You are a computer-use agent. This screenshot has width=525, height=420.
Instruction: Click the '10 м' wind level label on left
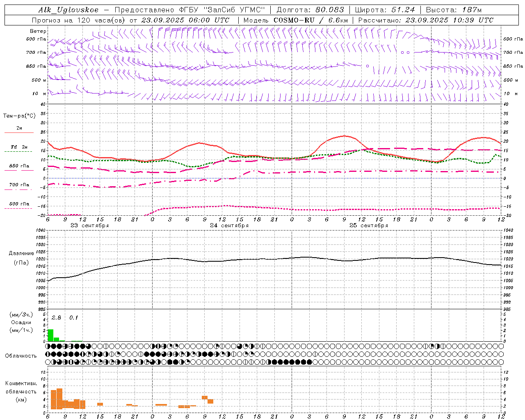[38, 94]
